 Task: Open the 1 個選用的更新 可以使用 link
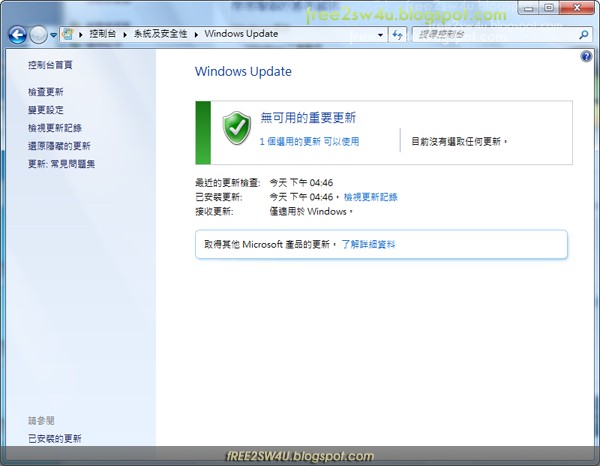pyautogui.click(x=309, y=142)
